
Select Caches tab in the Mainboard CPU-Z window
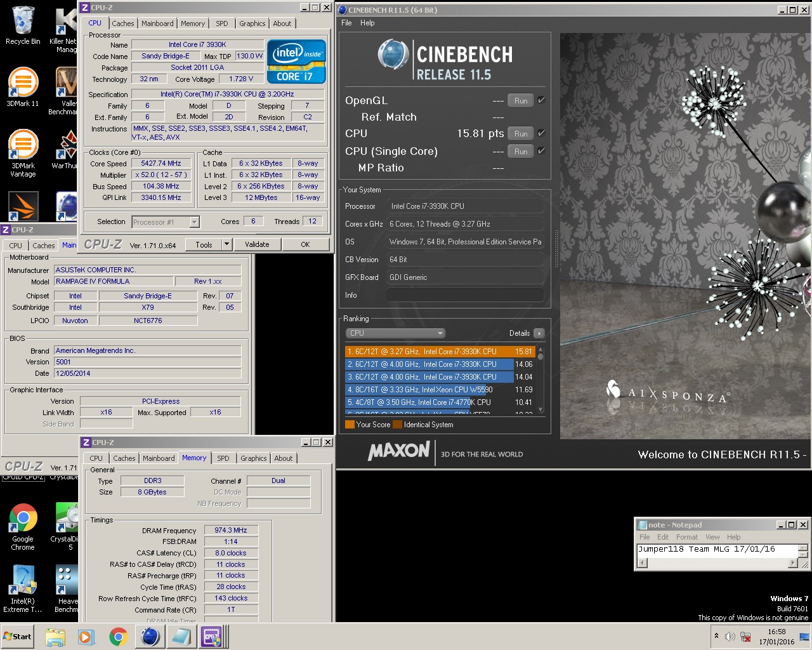click(44, 246)
